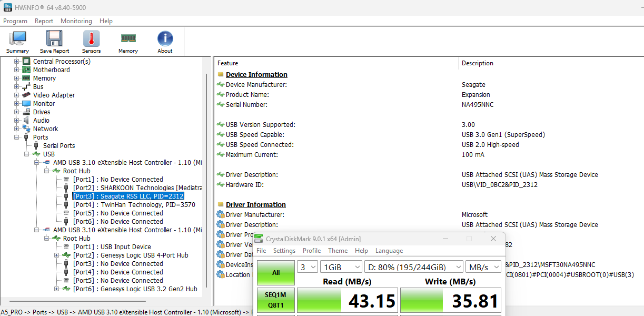Select Port4 TwinHan Technology entry
This screenshot has width=644, height=316.
coord(134,205)
